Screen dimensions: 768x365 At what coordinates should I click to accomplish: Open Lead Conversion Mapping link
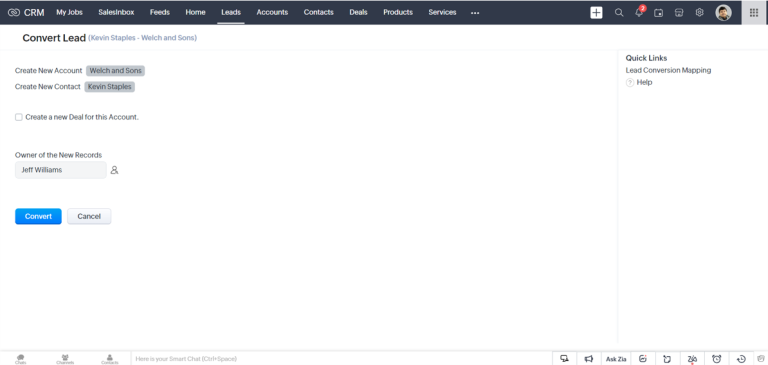(668, 70)
